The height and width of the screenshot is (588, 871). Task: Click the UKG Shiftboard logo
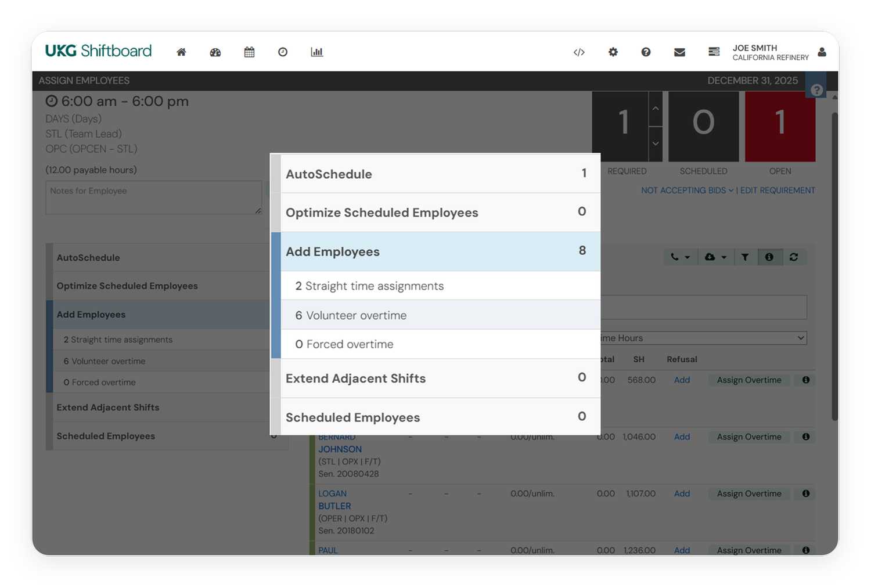click(99, 51)
